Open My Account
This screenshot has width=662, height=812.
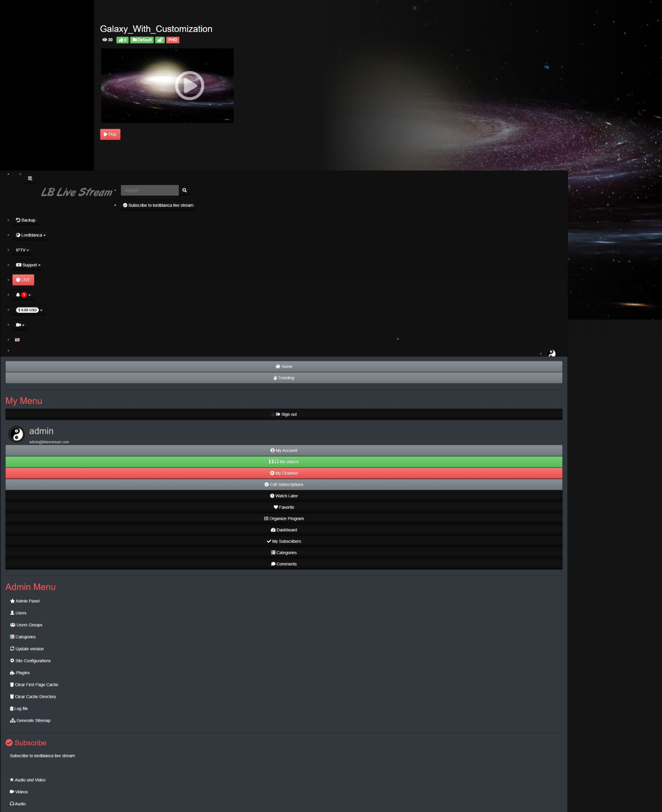point(284,450)
